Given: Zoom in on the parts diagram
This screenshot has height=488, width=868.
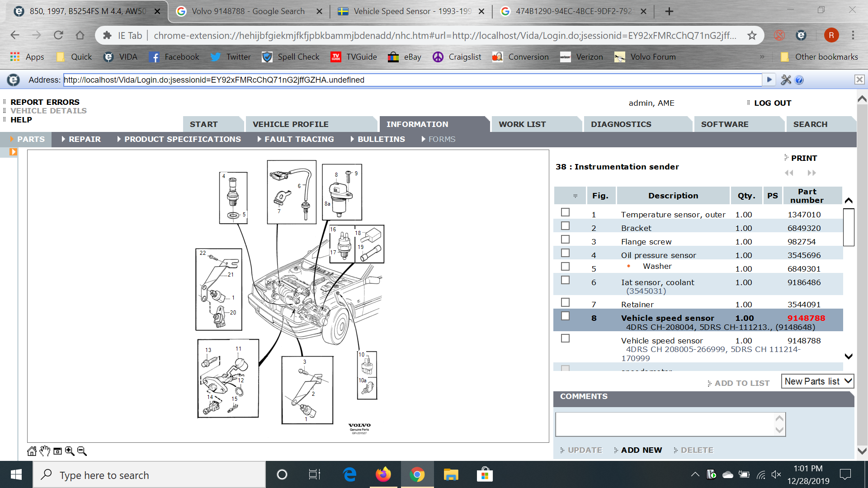Looking at the screenshot, I should (x=70, y=451).
